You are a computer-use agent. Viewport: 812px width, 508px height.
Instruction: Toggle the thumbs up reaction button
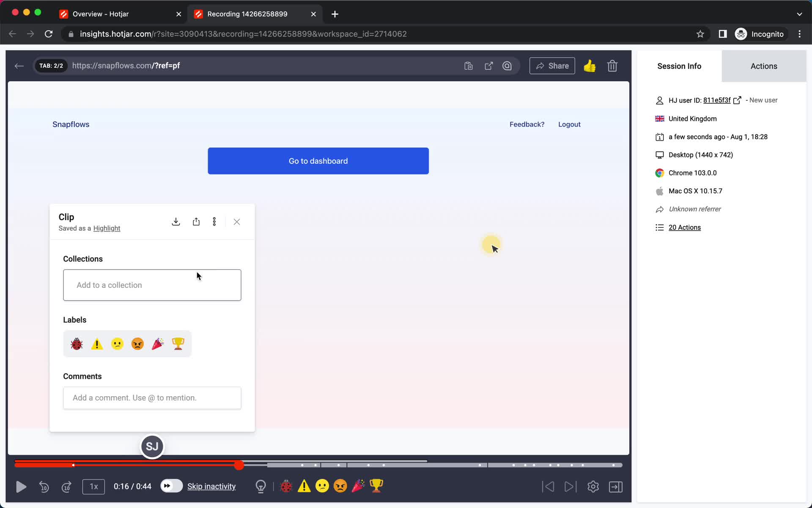point(589,66)
